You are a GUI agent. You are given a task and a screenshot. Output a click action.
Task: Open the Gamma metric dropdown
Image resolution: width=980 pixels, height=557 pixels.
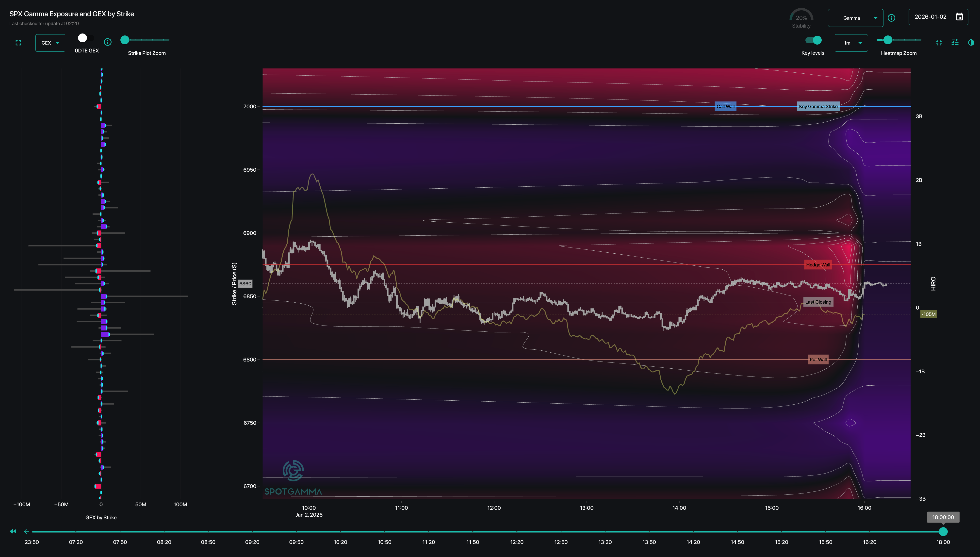click(x=855, y=18)
